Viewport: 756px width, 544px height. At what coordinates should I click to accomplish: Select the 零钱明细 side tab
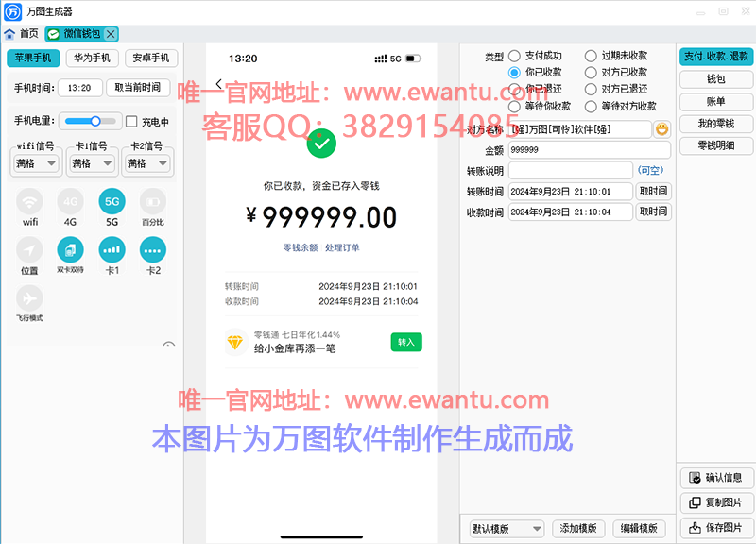[716, 145]
